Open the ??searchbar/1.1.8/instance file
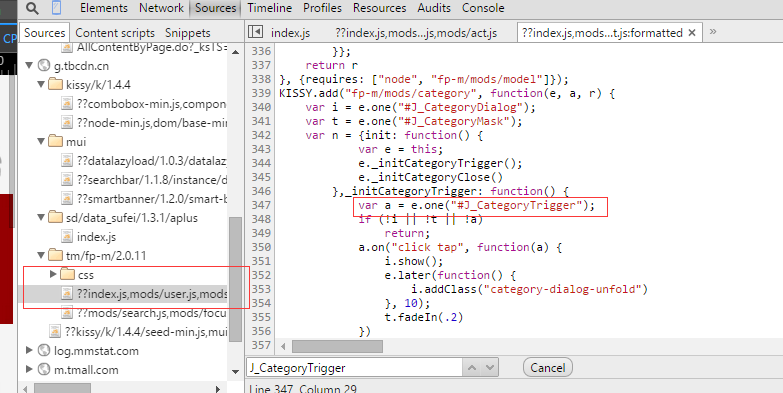 (152, 180)
